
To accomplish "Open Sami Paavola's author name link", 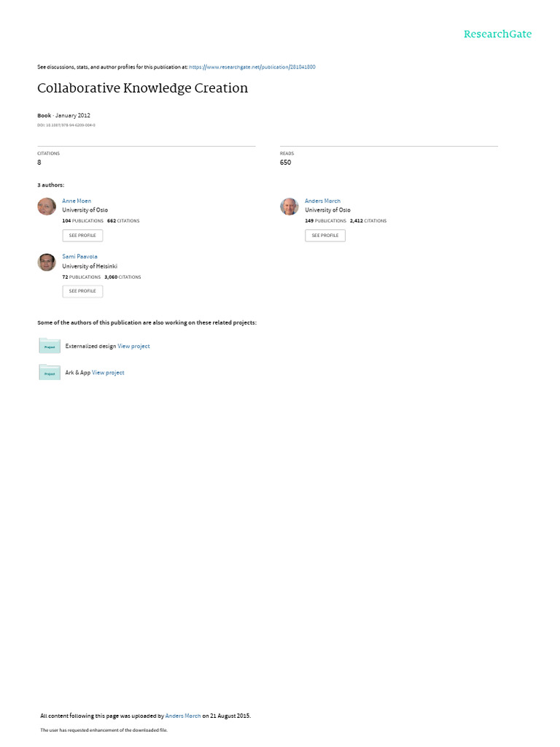I will [79, 256].
